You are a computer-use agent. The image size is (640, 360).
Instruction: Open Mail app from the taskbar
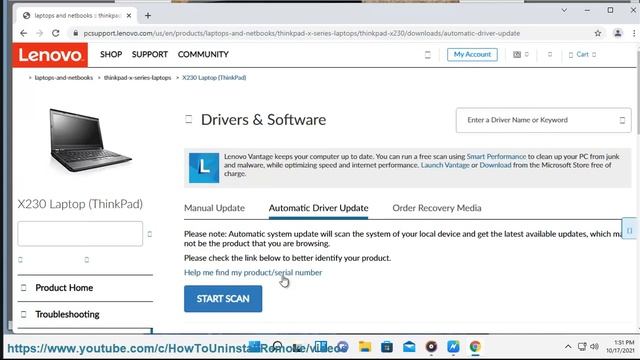pyautogui.click(x=409, y=347)
